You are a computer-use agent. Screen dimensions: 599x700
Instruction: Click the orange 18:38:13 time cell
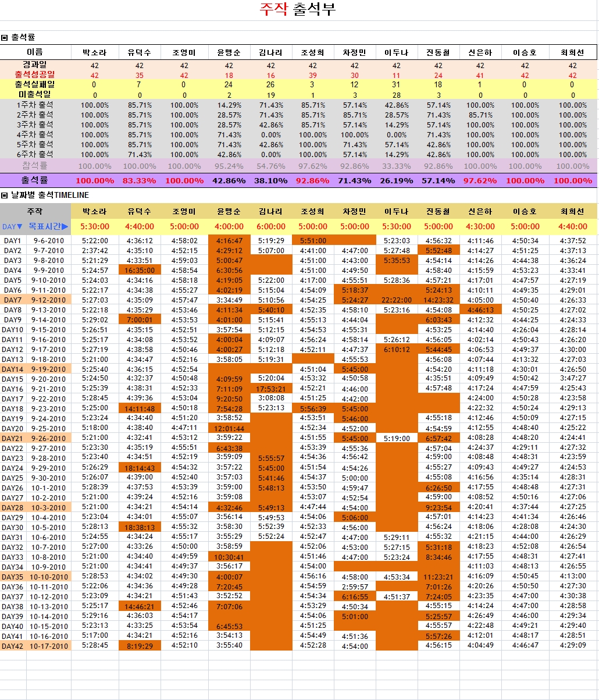pos(140,527)
